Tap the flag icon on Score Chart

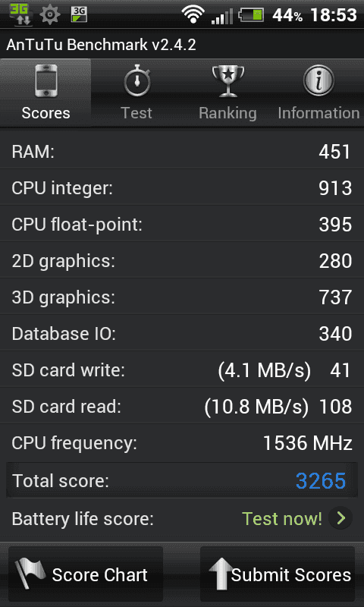pos(30,574)
